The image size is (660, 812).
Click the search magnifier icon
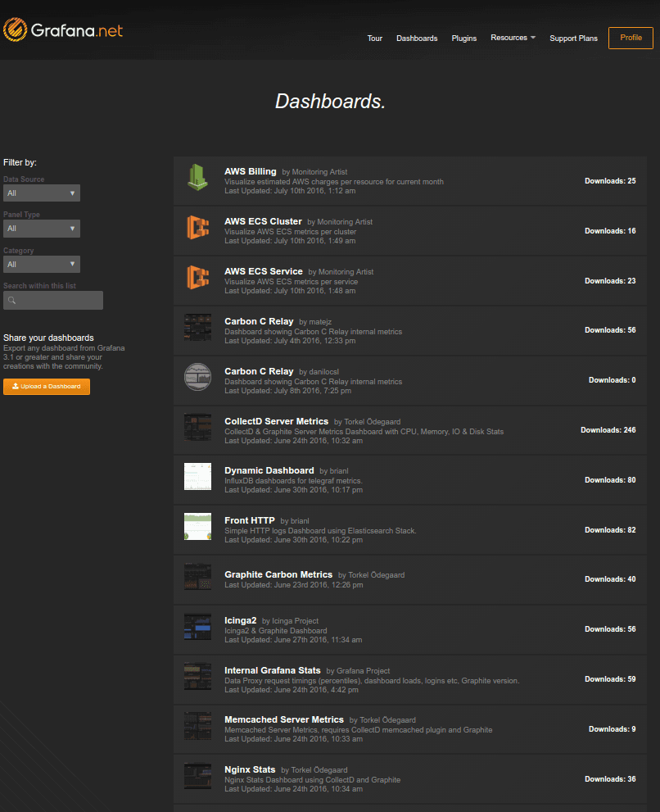pos(12,301)
